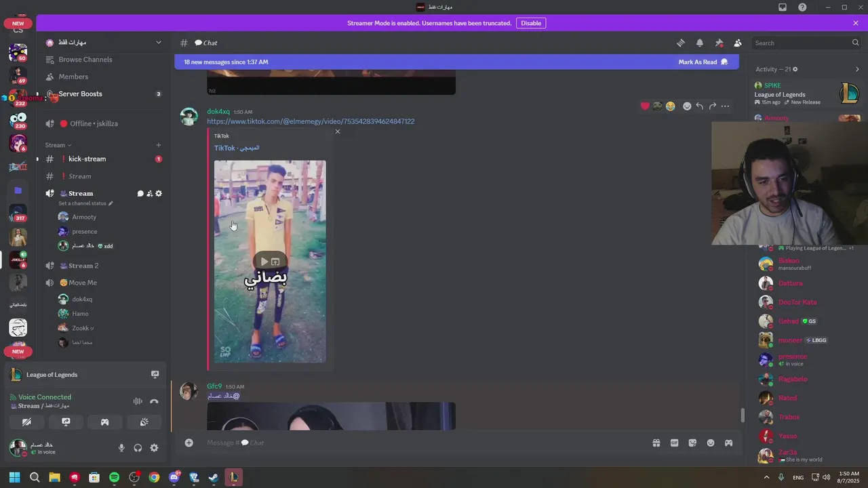Open the Stream text channel
Viewport: 868px width, 488px height.
(x=103, y=176)
